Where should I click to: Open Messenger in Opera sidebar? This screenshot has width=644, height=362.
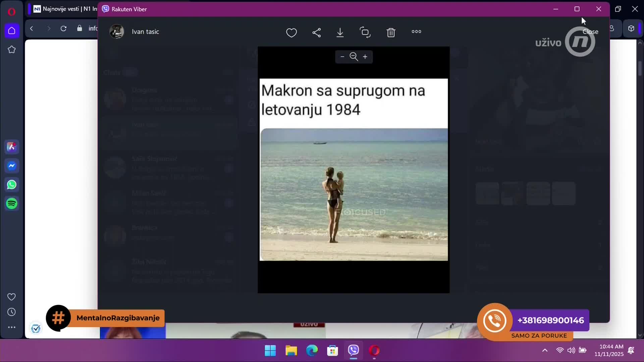[12, 166]
